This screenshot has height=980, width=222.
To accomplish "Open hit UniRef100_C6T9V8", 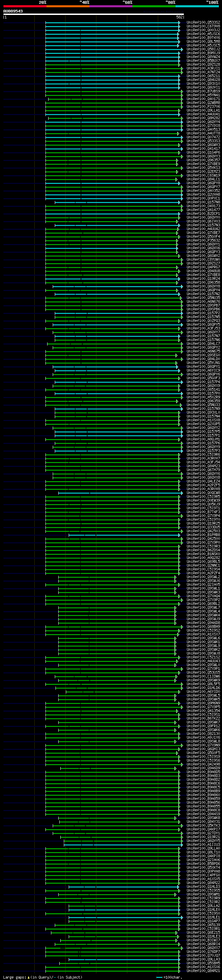I will (x=203, y=26).
